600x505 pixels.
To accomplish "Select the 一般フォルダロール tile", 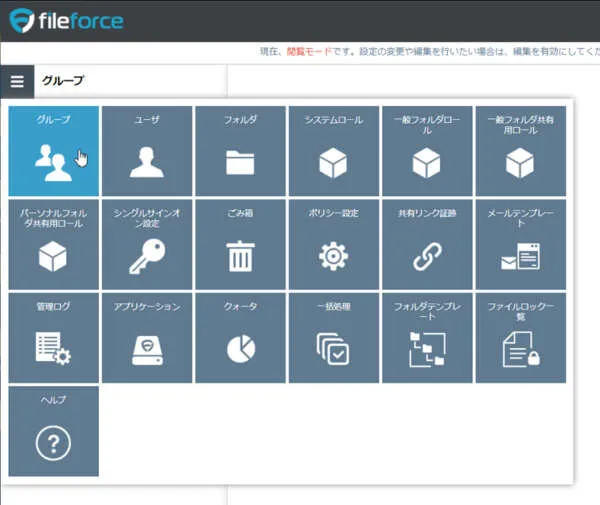I will [x=427, y=151].
